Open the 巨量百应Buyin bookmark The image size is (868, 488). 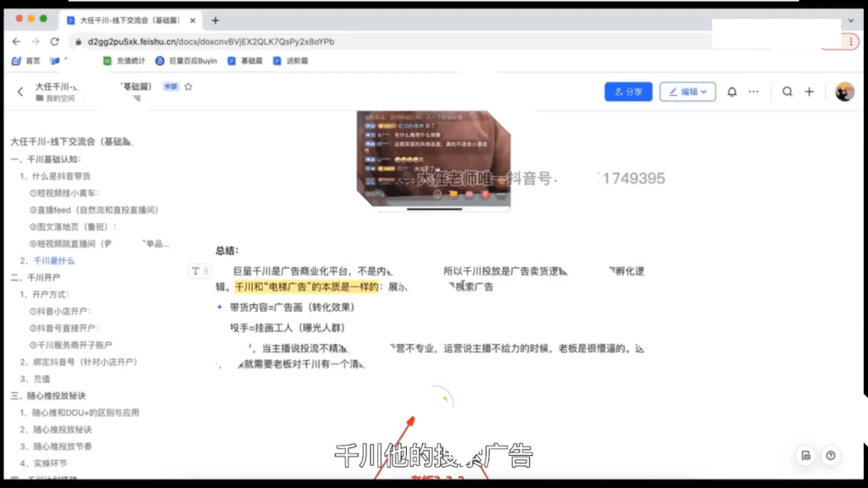click(x=186, y=61)
